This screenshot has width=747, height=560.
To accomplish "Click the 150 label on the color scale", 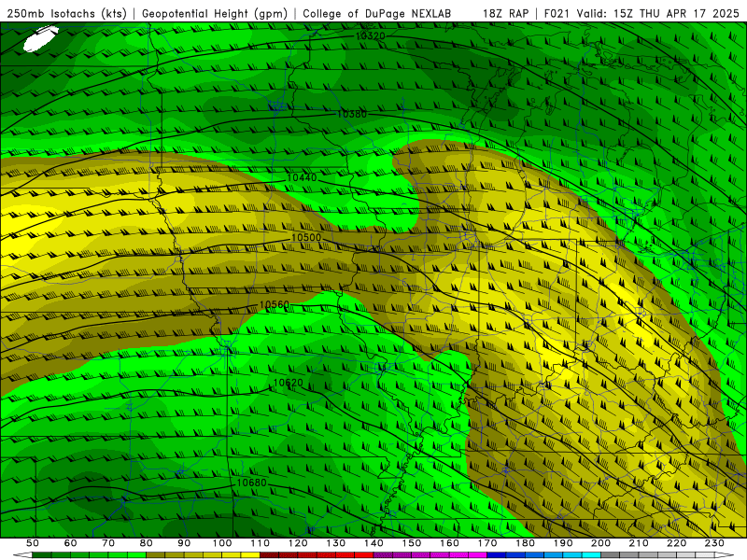I will pyautogui.click(x=412, y=543).
